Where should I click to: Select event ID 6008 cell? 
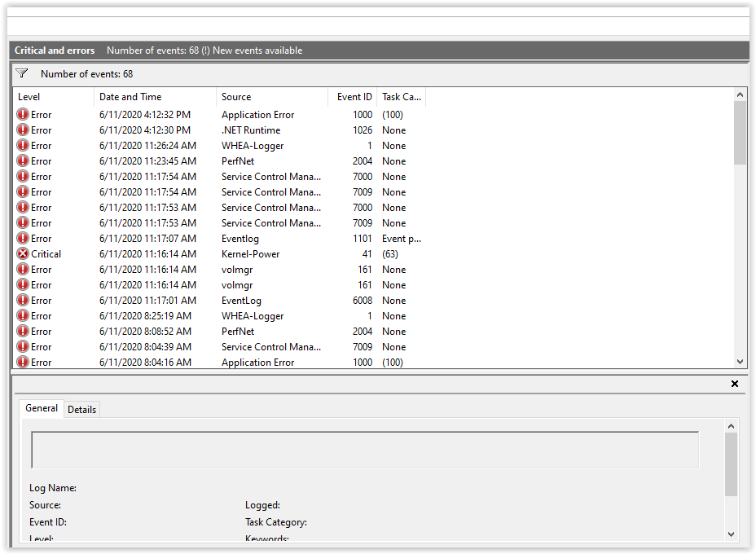point(362,300)
